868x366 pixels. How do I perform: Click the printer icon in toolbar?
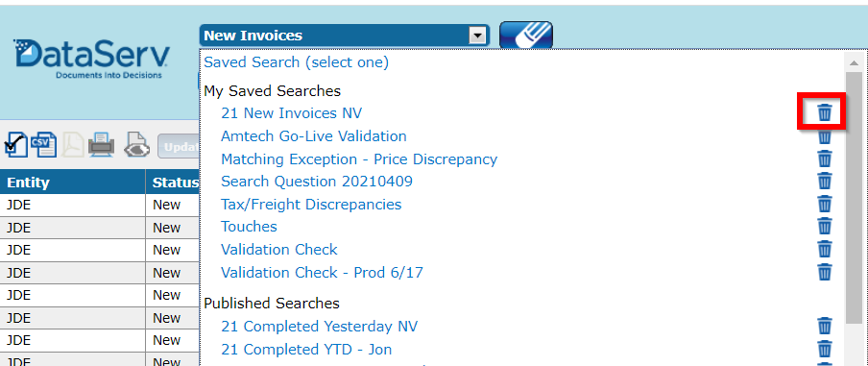(x=102, y=146)
